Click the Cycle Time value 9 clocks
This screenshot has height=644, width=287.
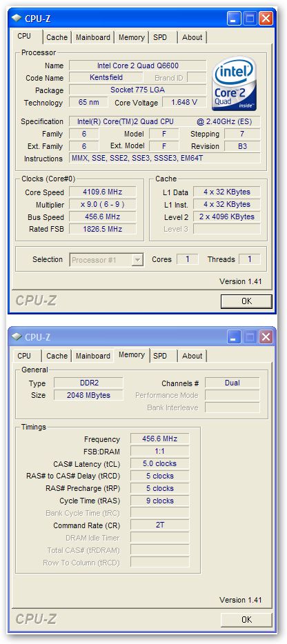[x=159, y=501]
